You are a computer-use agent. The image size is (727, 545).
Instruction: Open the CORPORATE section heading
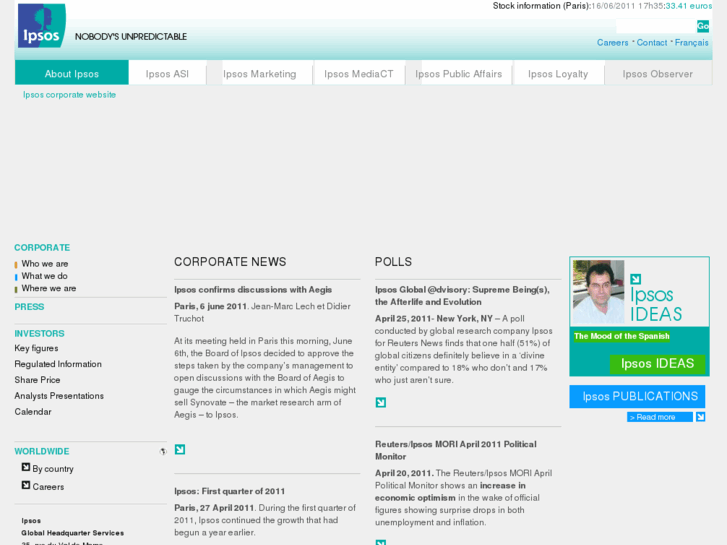(42, 248)
